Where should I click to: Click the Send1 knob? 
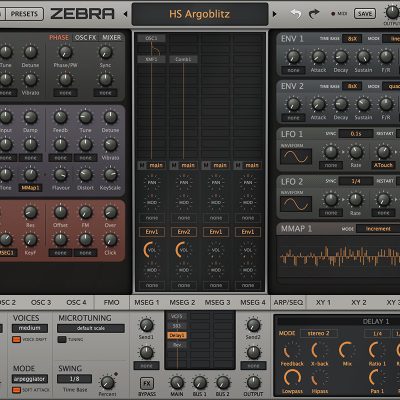click(x=146, y=325)
